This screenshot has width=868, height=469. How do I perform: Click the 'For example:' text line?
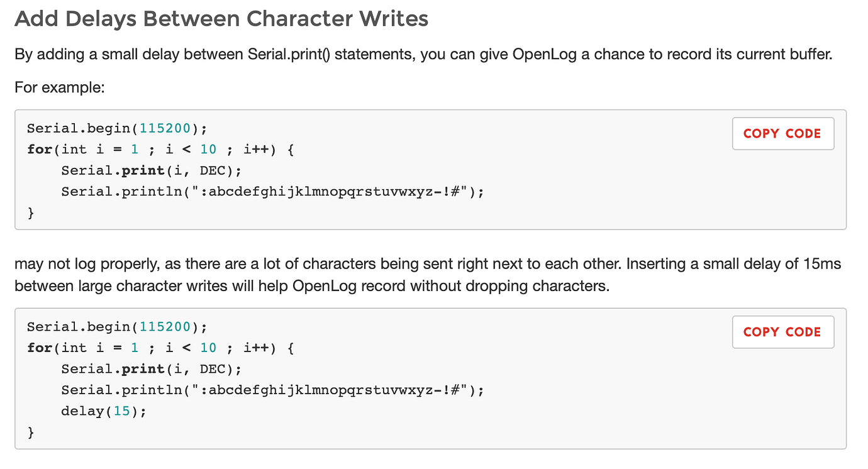click(x=59, y=87)
